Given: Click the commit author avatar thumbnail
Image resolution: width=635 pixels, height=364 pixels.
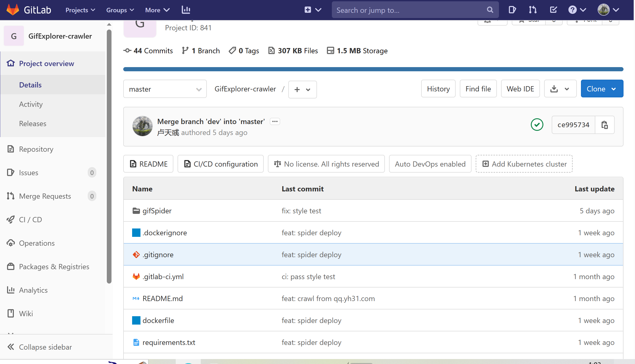Looking at the screenshot, I should pos(143,126).
